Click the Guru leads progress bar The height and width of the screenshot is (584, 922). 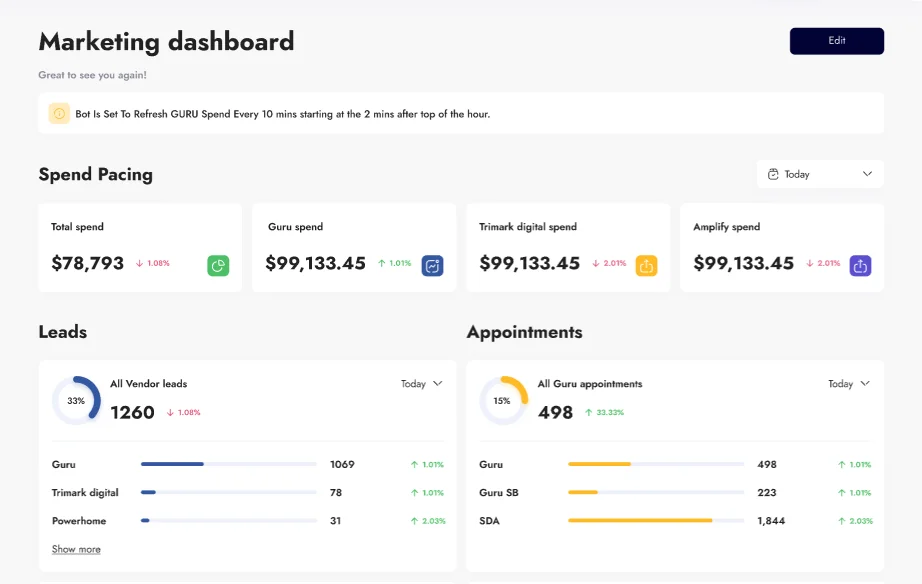pos(228,464)
